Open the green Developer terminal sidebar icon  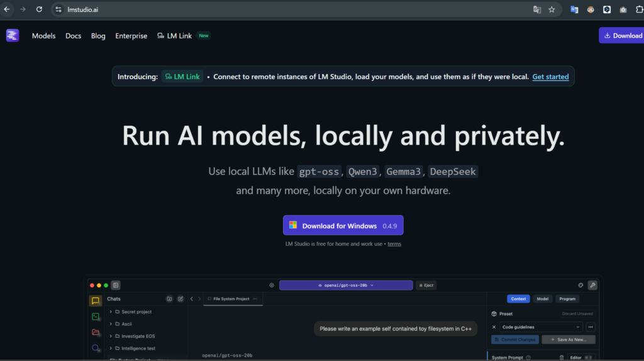click(96, 316)
